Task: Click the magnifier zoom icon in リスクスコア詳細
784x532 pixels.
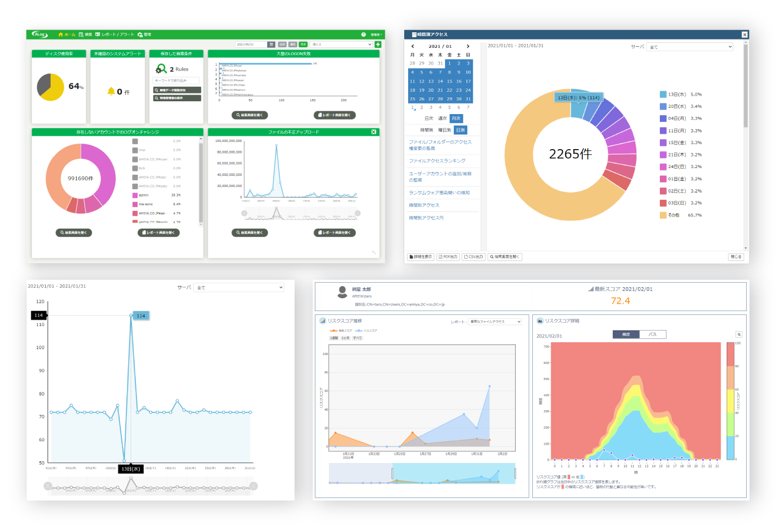Action: 739,334
